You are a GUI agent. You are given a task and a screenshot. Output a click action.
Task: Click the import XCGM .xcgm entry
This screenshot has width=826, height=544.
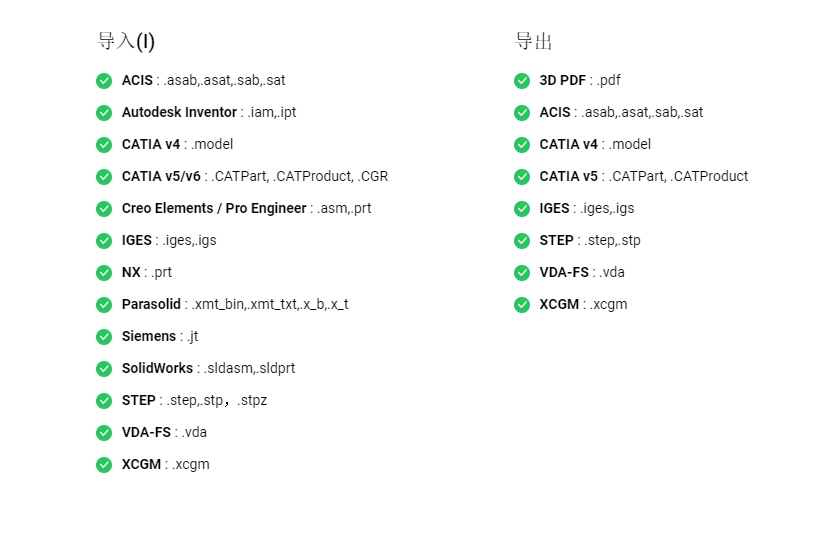click(x=166, y=464)
